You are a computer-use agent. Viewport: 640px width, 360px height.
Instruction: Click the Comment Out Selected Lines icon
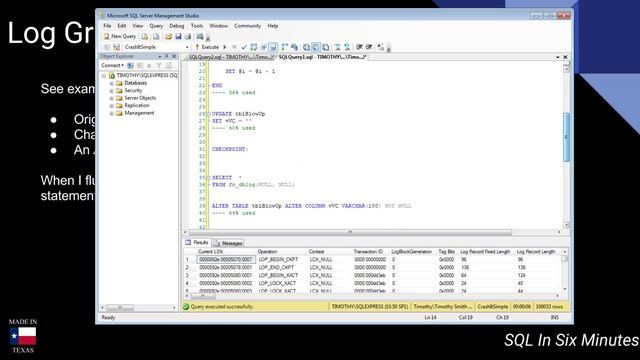coord(338,47)
